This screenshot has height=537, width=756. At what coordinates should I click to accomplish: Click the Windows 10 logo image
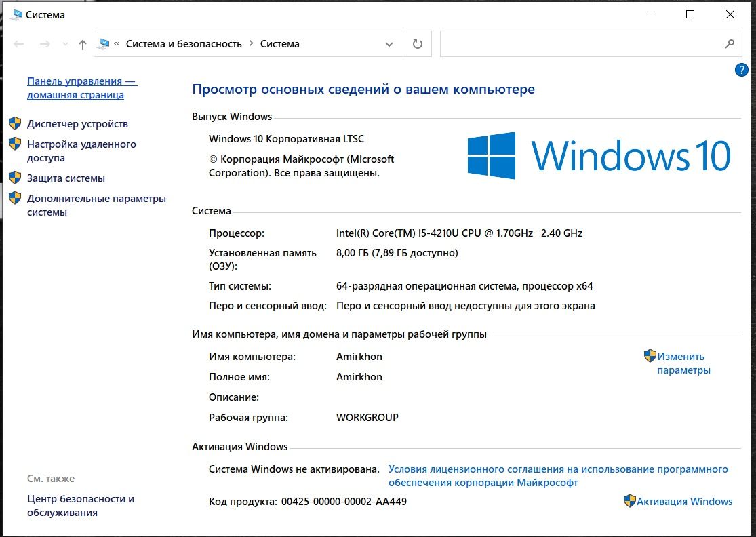(599, 156)
